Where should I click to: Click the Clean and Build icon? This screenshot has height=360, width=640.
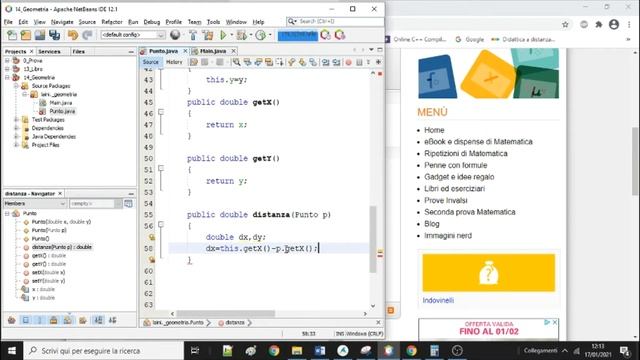tap(208, 35)
